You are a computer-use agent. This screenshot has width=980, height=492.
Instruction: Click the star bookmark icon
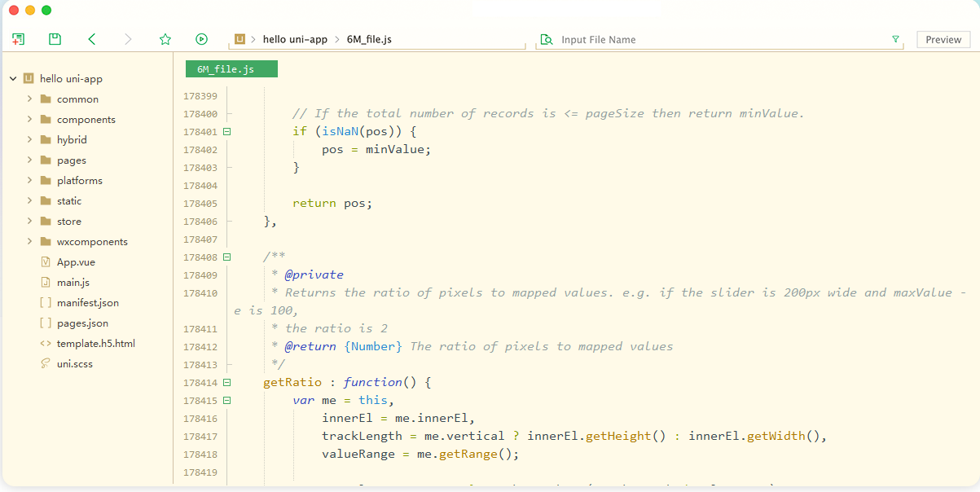coord(165,39)
